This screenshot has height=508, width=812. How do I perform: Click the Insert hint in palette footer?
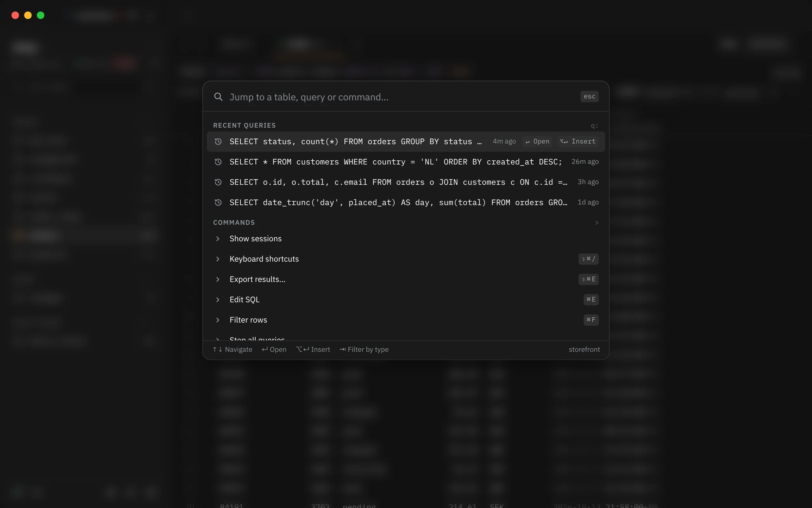[x=313, y=350]
